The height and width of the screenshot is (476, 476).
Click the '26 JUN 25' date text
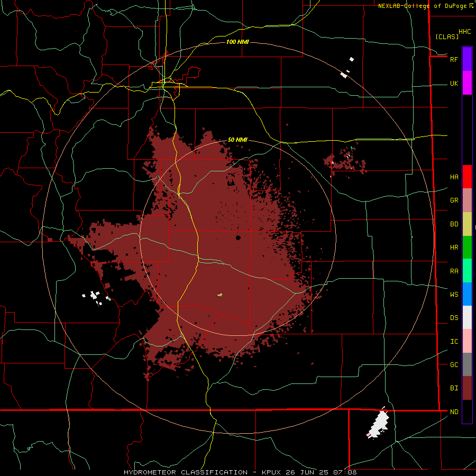[306, 472]
